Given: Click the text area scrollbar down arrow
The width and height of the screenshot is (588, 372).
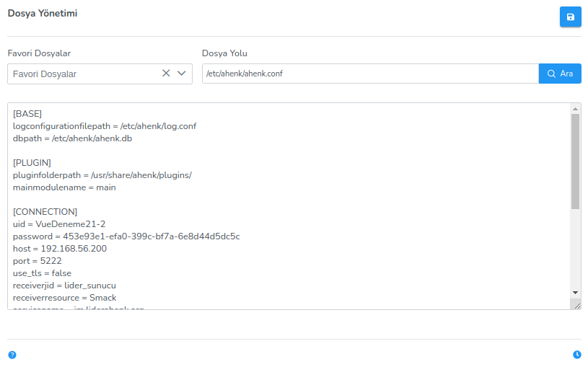Looking at the screenshot, I should click(x=575, y=292).
